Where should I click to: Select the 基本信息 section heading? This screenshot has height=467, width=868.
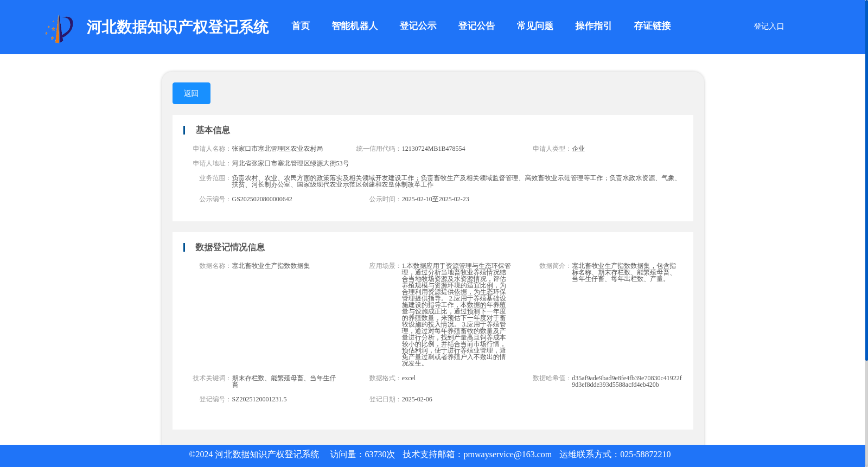click(213, 130)
